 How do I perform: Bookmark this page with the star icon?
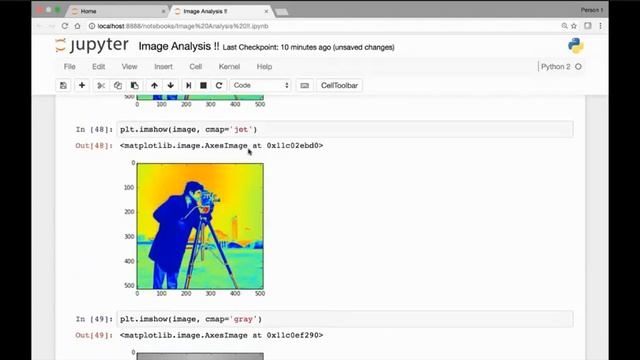click(x=574, y=26)
